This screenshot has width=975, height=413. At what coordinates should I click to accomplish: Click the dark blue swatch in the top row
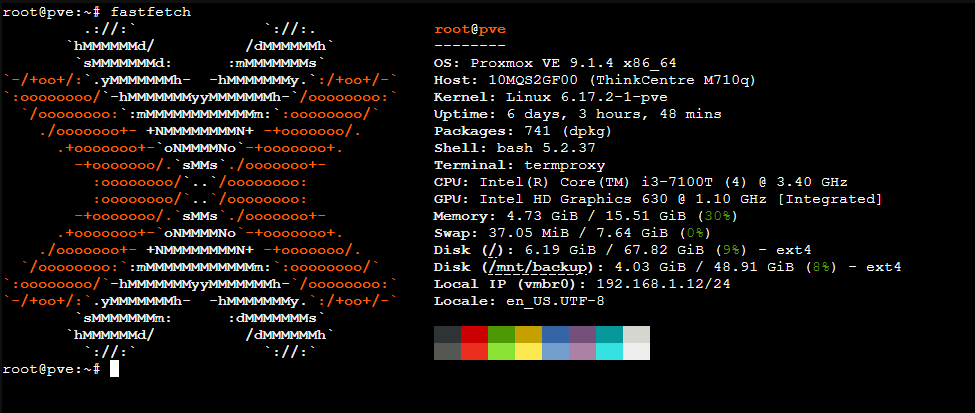point(556,334)
